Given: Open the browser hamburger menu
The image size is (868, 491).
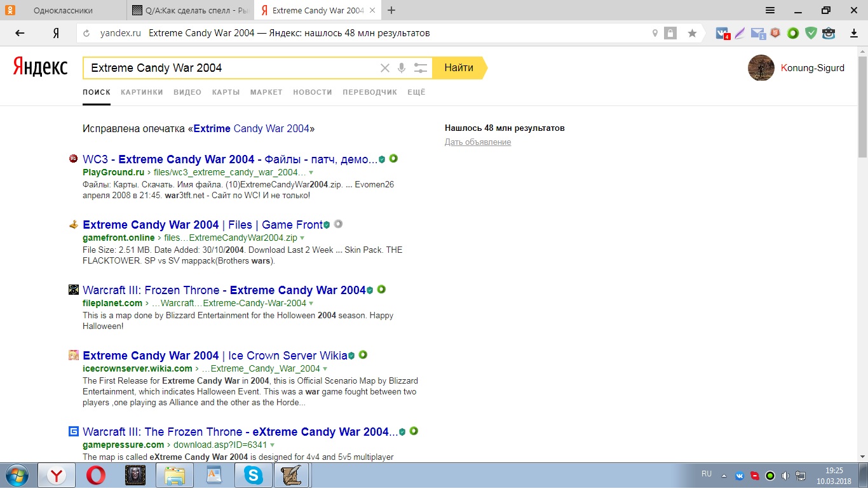Looking at the screenshot, I should [x=770, y=10].
